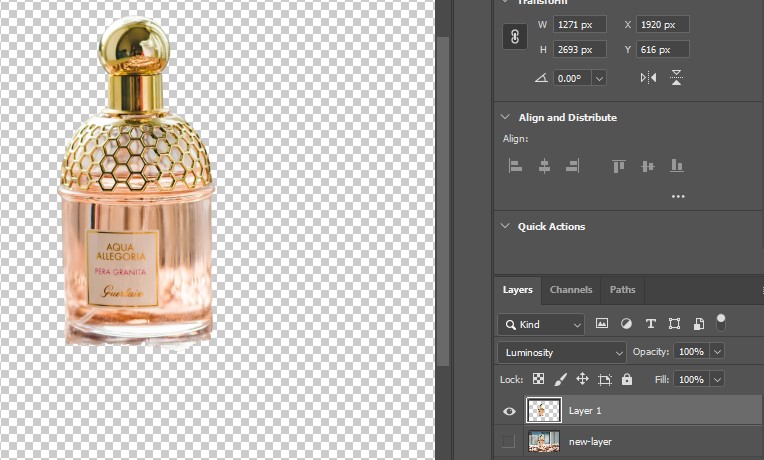The width and height of the screenshot is (764, 460).
Task: Click the canvas vertical scrollbar
Action: tap(443, 201)
